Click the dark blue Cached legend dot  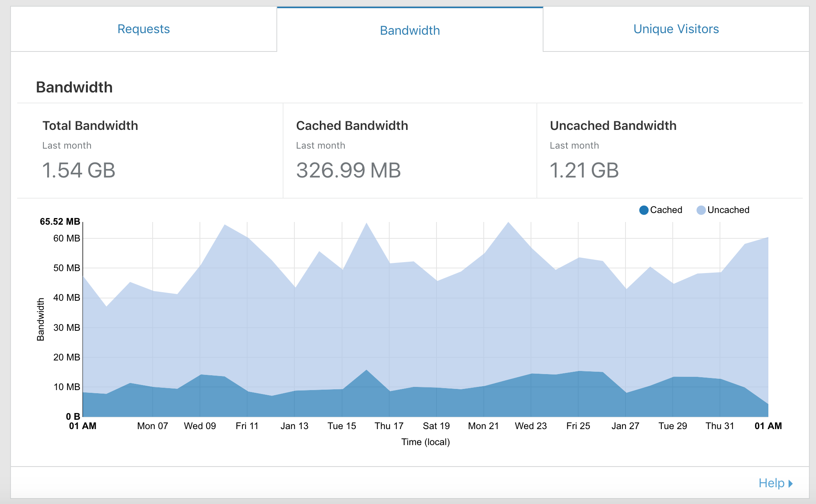click(643, 210)
